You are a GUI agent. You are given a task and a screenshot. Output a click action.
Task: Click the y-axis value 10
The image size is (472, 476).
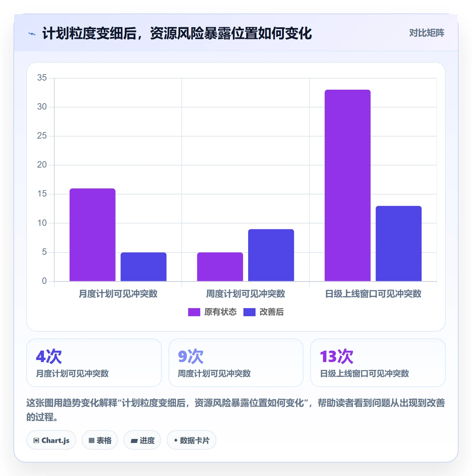[x=42, y=223]
